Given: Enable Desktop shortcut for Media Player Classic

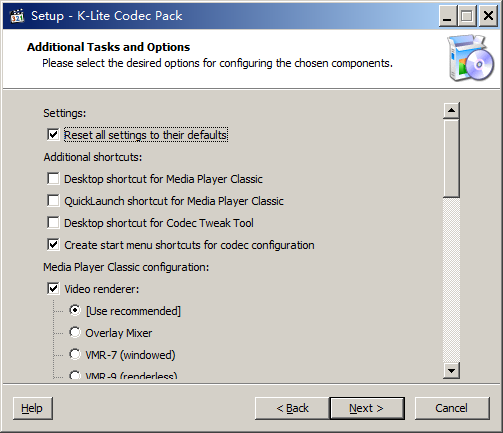Looking at the screenshot, I should coord(53,179).
